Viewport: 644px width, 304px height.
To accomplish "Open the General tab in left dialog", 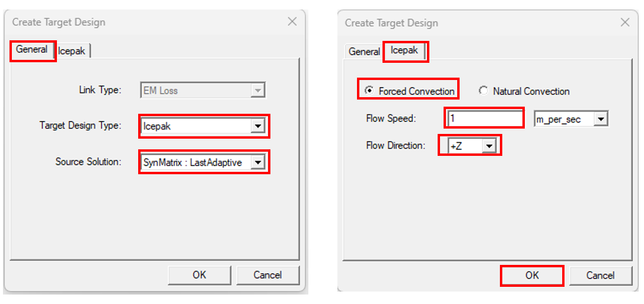I will (32, 50).
